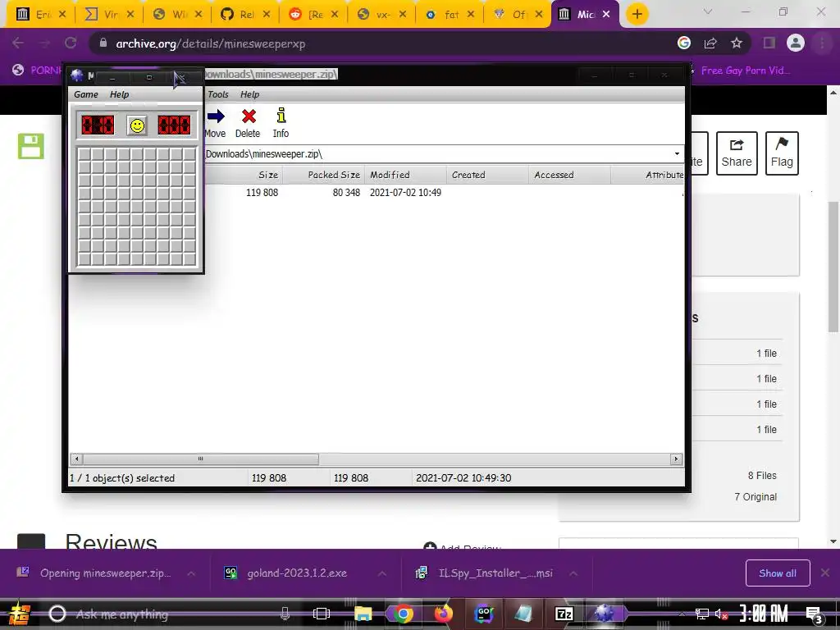
Task: Show hidden system tray icons
Action: 682,614
